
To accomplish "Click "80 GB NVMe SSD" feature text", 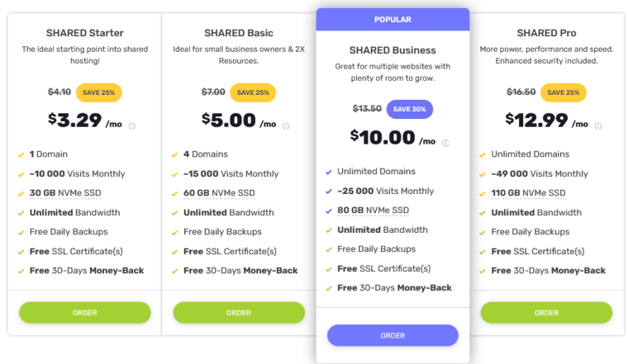I will tap(373, 210).
